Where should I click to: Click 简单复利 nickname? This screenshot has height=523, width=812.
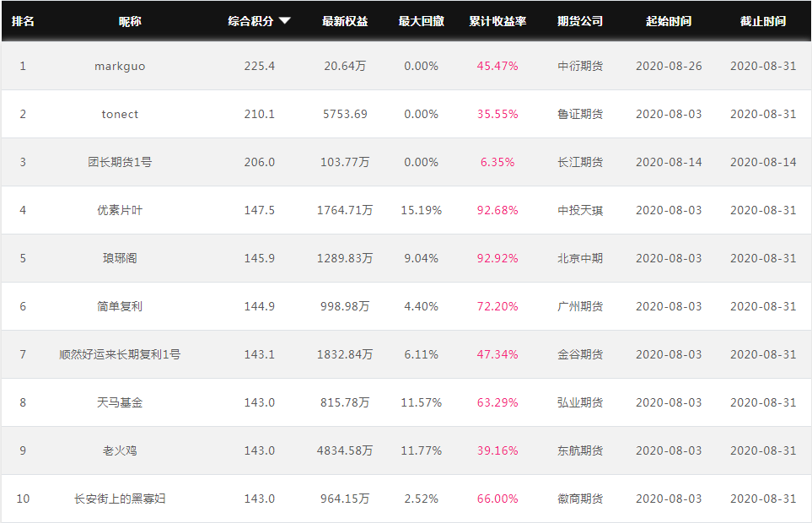pos(120,306)
